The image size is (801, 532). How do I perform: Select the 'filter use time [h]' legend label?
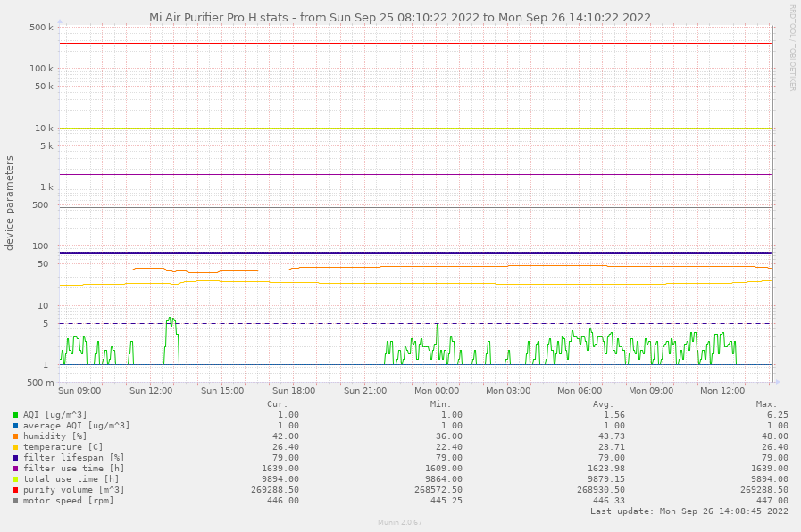[x=73, y=469]
